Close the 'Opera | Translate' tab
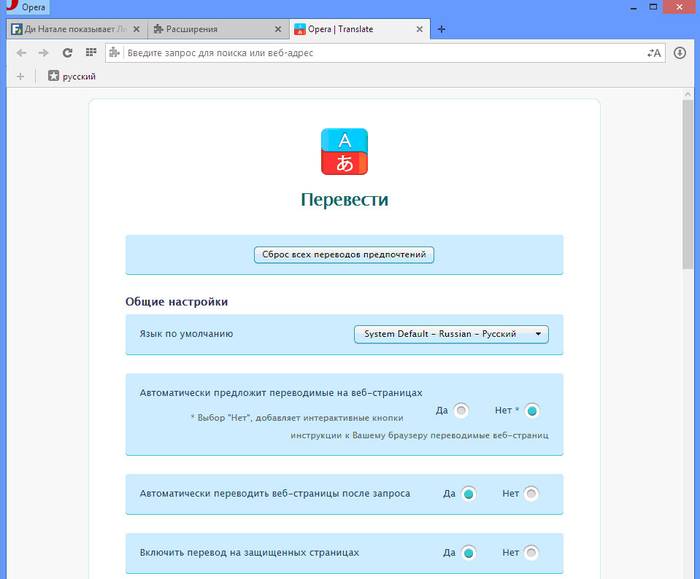700x579 pixels. coord(421,29)
